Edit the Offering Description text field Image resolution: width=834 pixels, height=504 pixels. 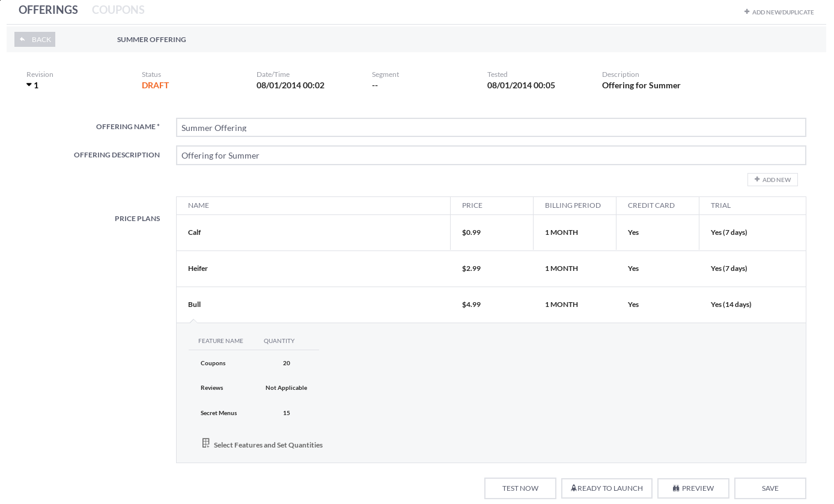[490, 156]
